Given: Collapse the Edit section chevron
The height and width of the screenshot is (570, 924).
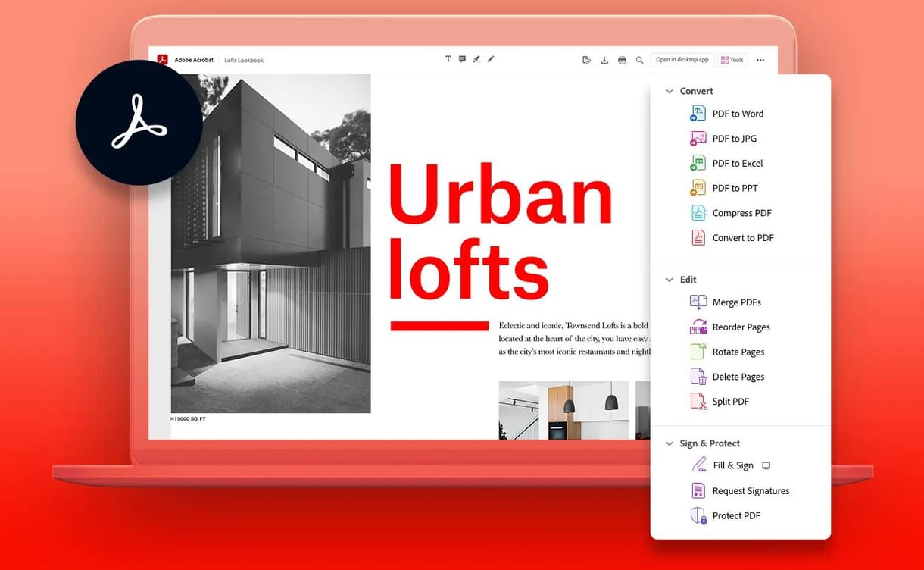Looking at the screenshot, I should [669, 280].
